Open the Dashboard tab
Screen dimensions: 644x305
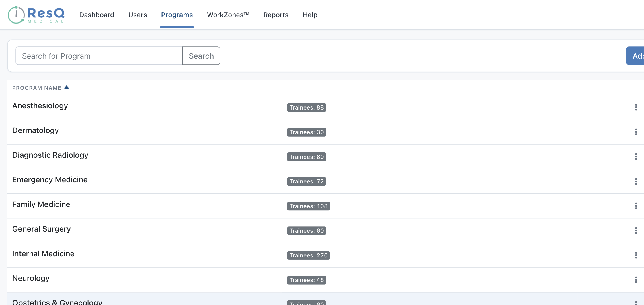pyautogui.click(x=97, y=15)
